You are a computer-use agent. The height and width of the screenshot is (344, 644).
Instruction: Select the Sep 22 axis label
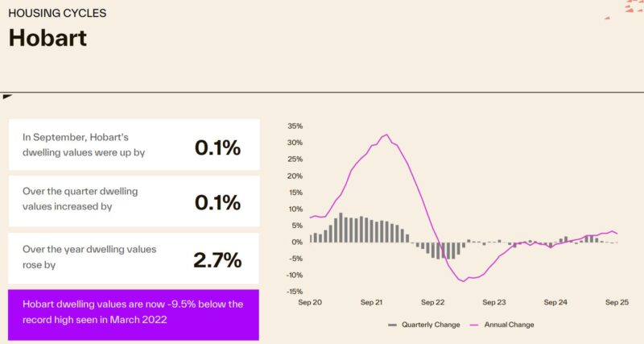pyautogui.click(x=433, y=302)
